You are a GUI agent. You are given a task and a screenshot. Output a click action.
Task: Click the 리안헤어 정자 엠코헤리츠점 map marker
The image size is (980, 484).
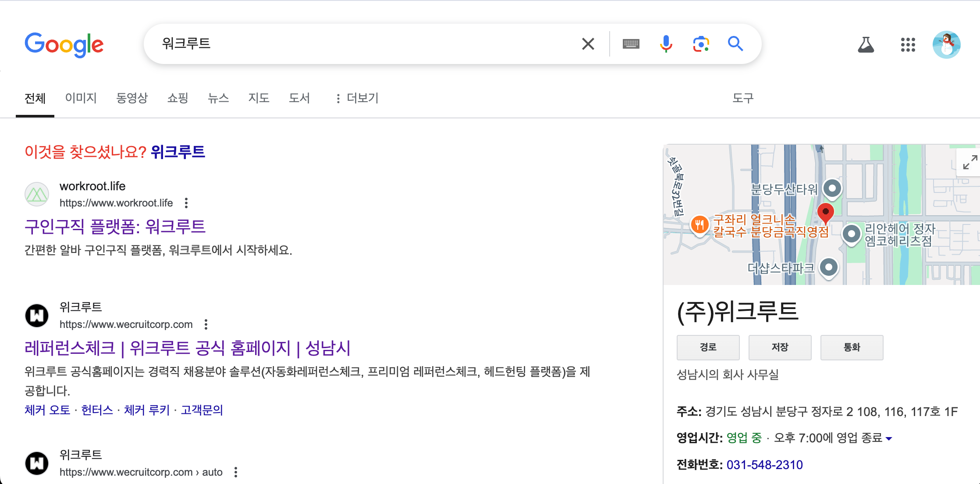pyautogui.click(x=852, y=235)
